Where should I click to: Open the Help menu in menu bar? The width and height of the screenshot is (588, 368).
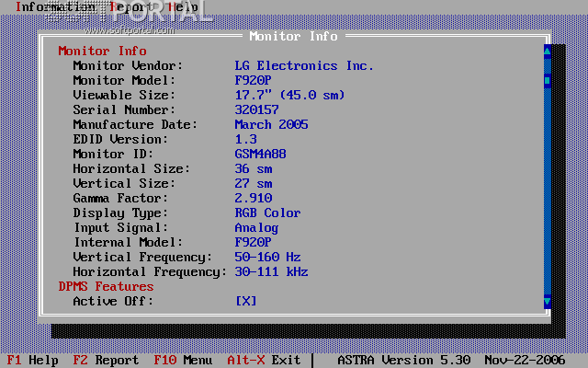(x=183, y=6)
